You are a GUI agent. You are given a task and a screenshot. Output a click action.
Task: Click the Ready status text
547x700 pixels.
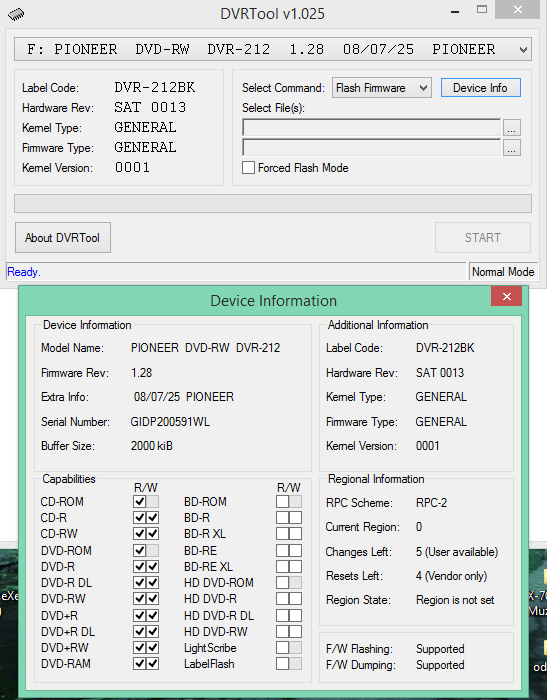(24, 272)
